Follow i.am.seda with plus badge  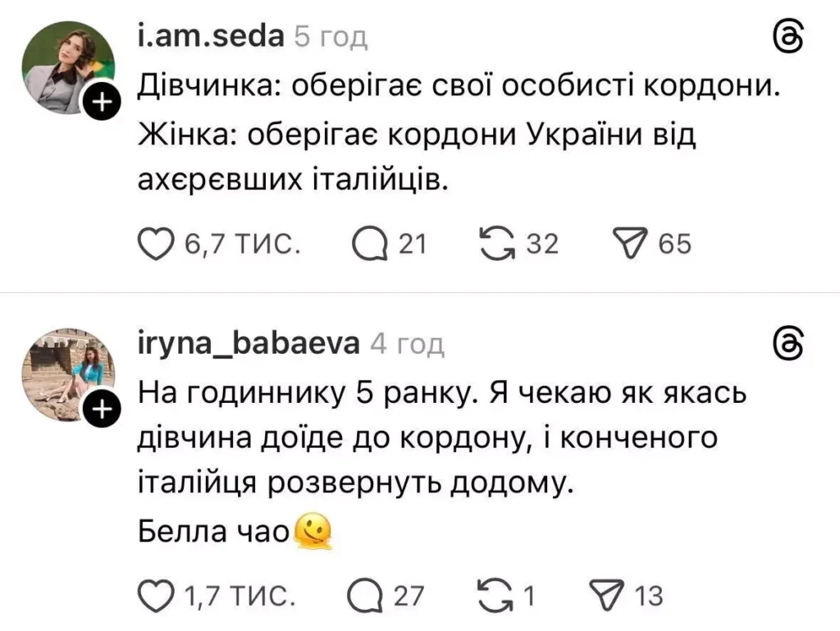click(102, 104)
